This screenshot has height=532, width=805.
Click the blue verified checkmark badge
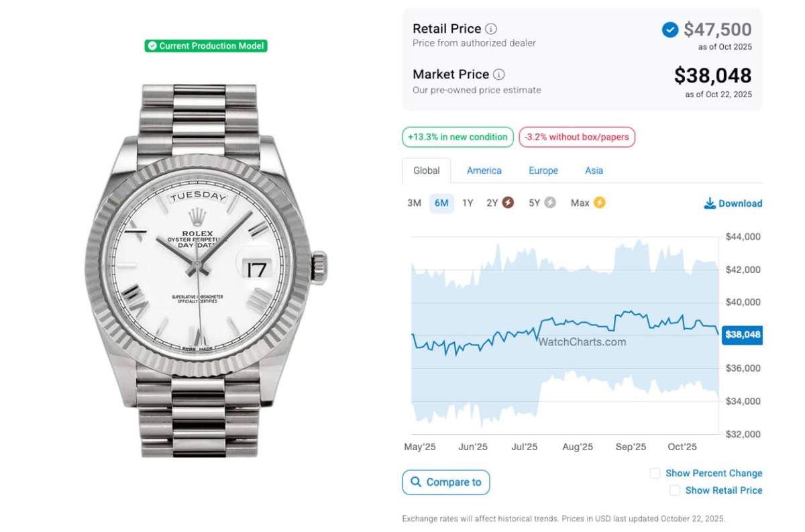pyautogui.click(x=669, y=30)
